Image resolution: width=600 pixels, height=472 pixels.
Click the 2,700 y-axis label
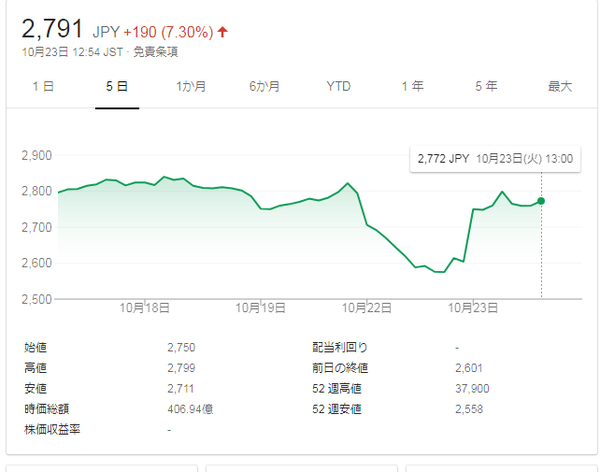click(37, 227)
